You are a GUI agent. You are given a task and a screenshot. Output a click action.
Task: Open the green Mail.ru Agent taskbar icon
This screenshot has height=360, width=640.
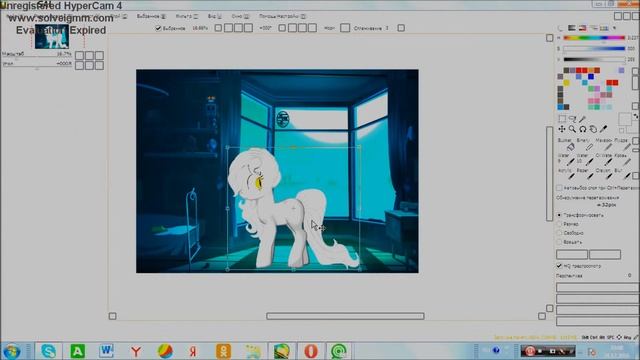coord(339,351)
